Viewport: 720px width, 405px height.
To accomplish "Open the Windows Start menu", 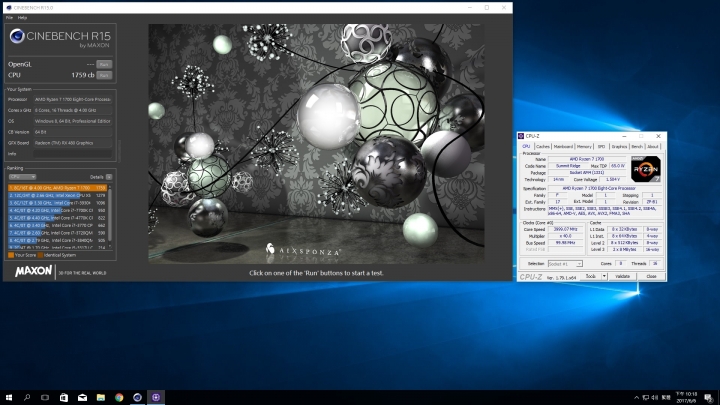I will (9, 398).
